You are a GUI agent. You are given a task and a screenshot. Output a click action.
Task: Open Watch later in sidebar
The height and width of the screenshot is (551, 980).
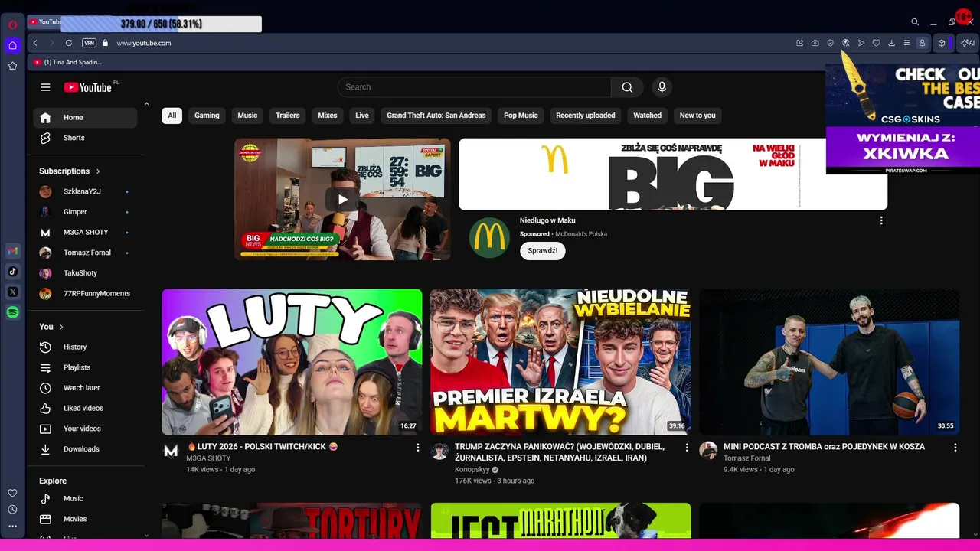[85, 388]
